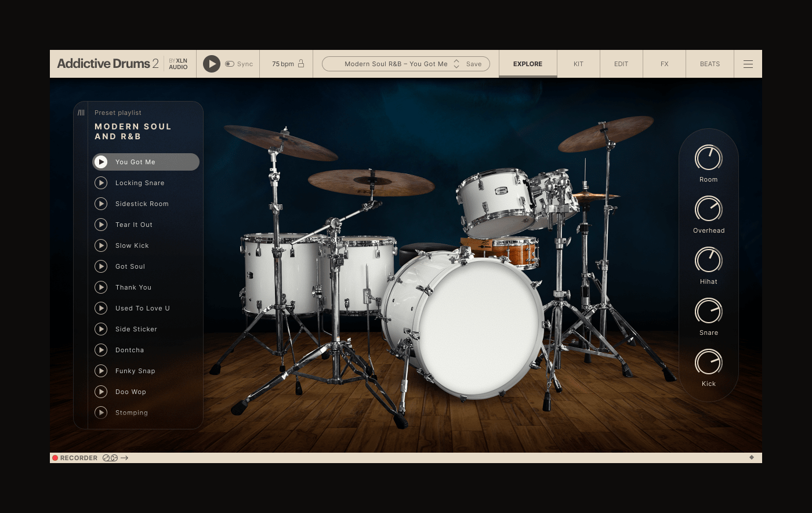Screen dimensions: 812x513
Task: Select the Sidestick Room preset name
Action: 142,204
